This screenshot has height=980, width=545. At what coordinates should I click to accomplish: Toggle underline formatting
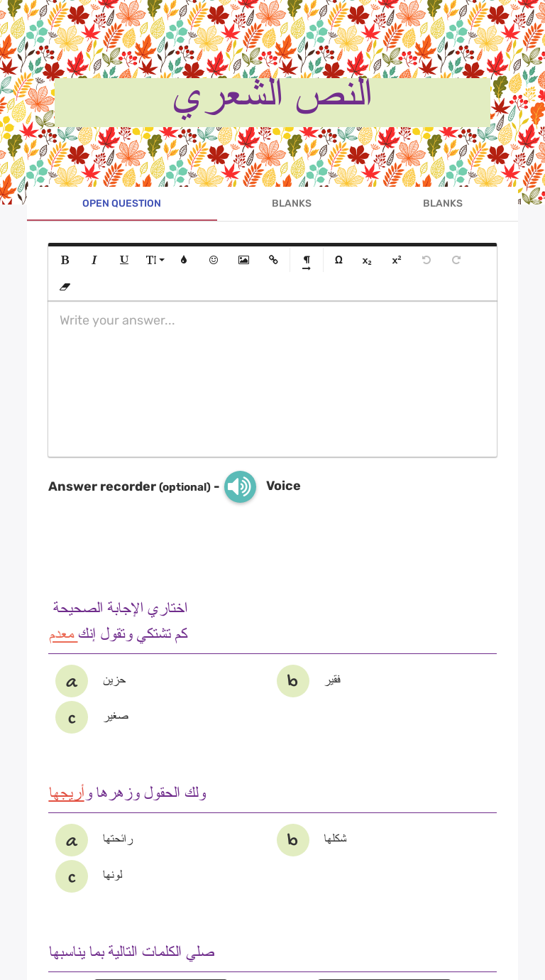(x=124, y=260)
